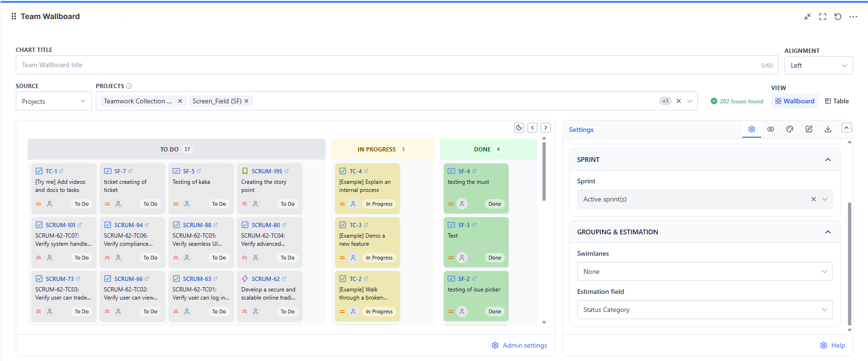Open the Active sprint(s) dropdown chevron
Viewport: 868px width, 361px height.
(x=825, y=199)
